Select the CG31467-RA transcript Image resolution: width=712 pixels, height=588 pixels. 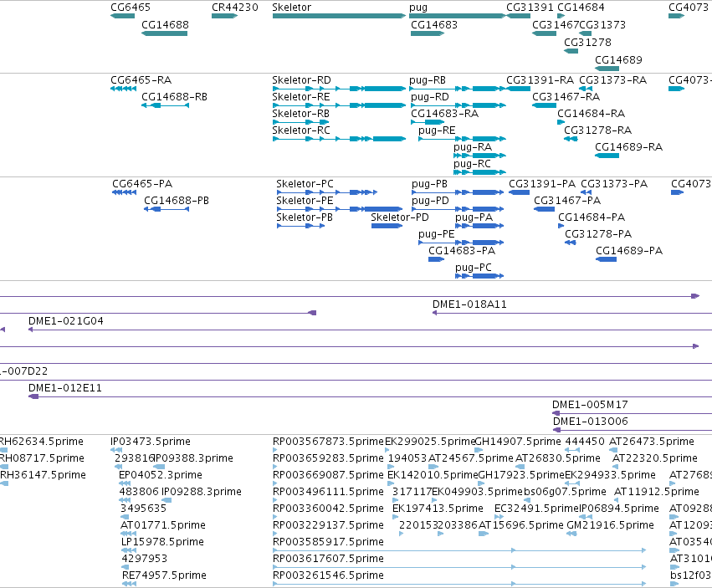coord(544,105)
